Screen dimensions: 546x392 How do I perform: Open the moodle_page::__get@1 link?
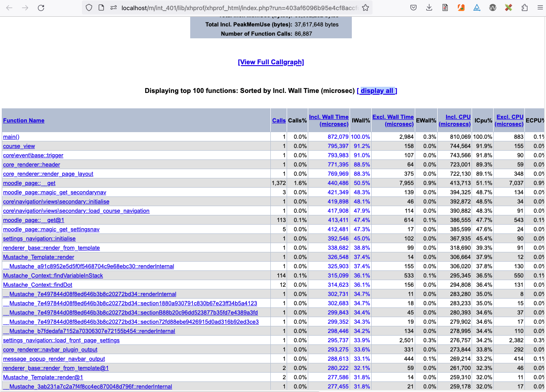pyautogui.click(x=33, y=220)
